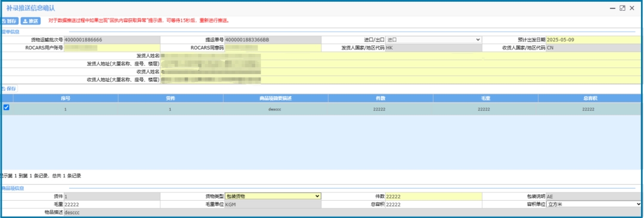Click the ROCARS同意码 input field
Screen dimensions: 644x218
[x=273, y=48]
